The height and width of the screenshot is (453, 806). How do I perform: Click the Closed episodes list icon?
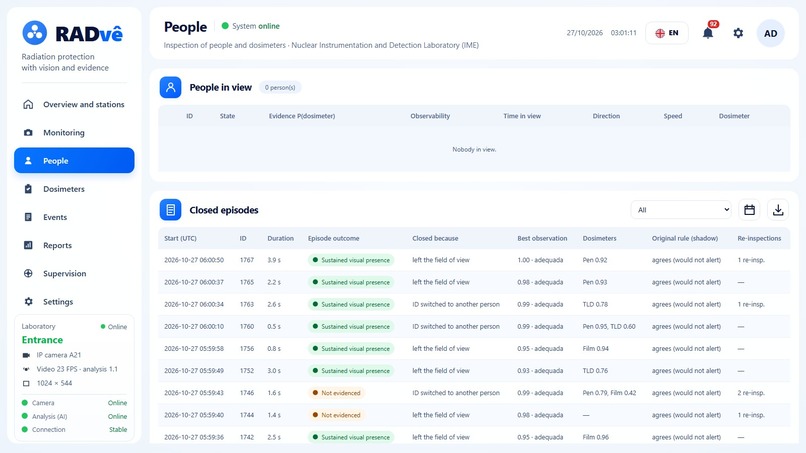[170, 210]
